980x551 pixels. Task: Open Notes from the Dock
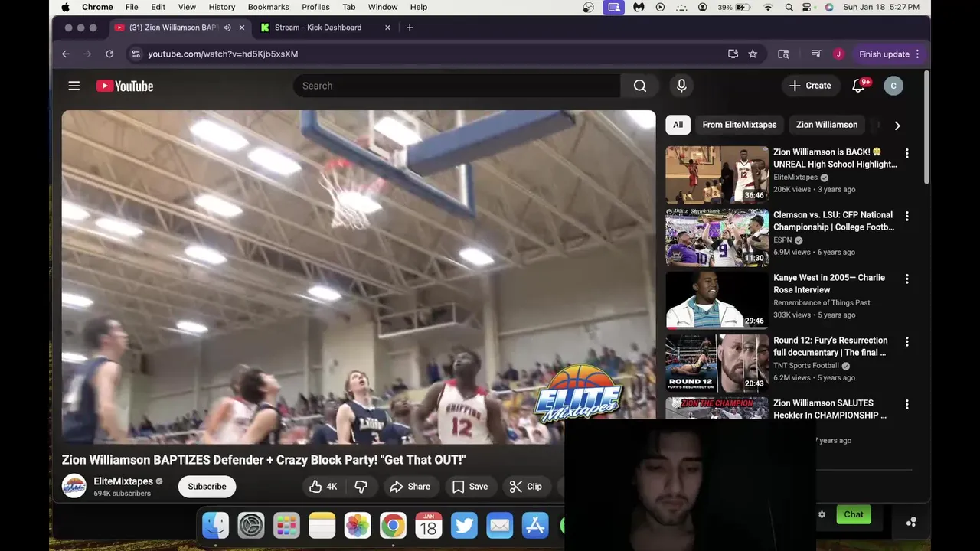click(322, 526)
